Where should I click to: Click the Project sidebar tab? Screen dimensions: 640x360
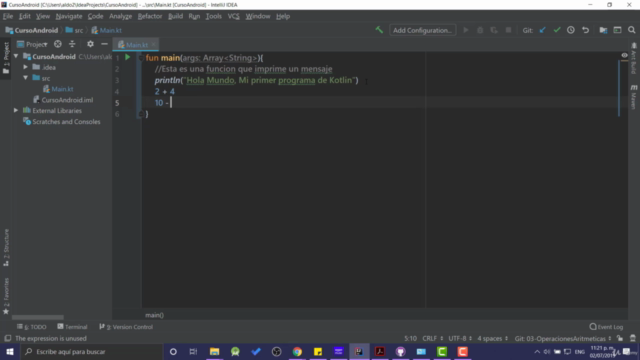coord(6,58)
